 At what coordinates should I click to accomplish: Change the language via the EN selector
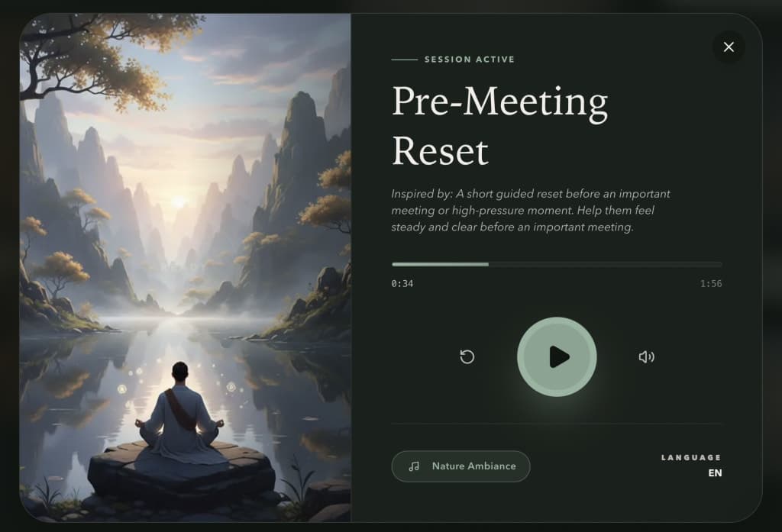click(x=715, y=473)
